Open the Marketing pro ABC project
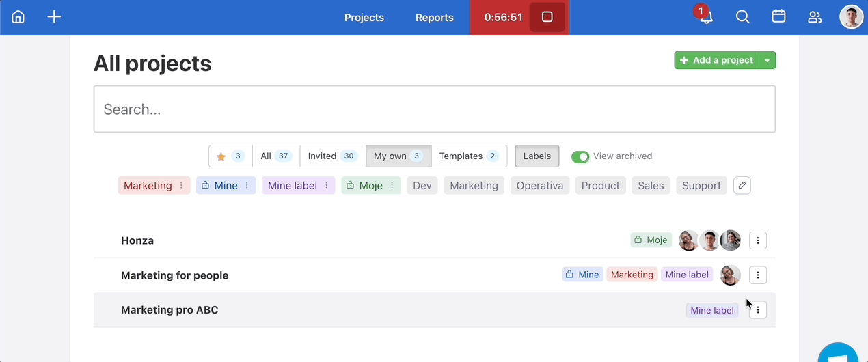Viewport: 868px width, 362px height. point(169,310)
